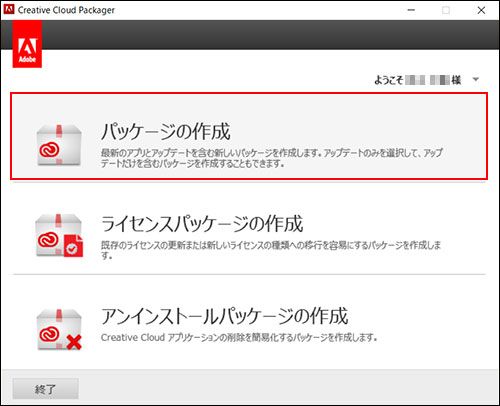The width and height of the screenshot is (500, 406).
Task: Click the license package box icon with checkmark
Action: (59, 236)
